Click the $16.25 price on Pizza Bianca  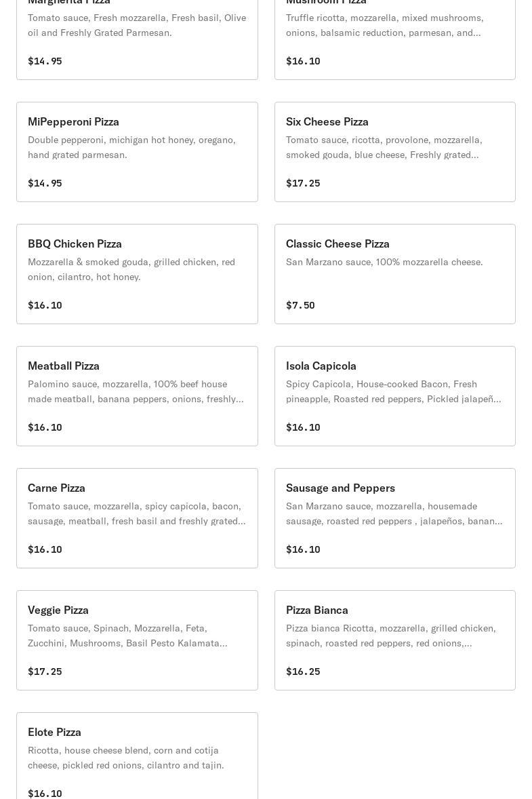click(303, 671)
